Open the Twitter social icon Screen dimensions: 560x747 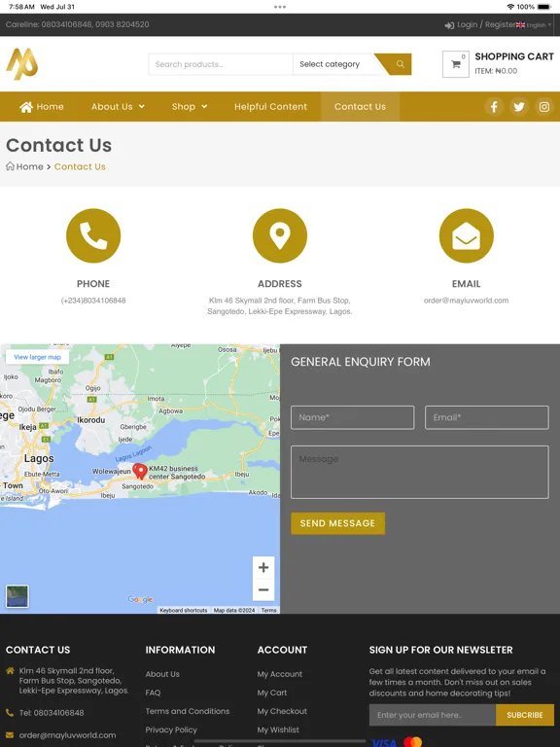pos(519,107)
